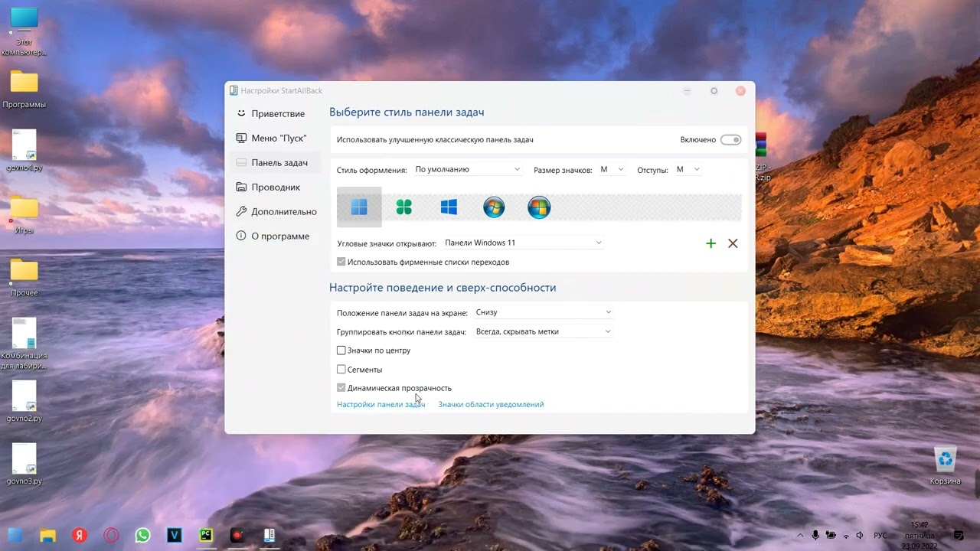Open the volume speaker tray icon
Image resolution: width=980 pixels, height=551 pixels.
tap(860, 536)
